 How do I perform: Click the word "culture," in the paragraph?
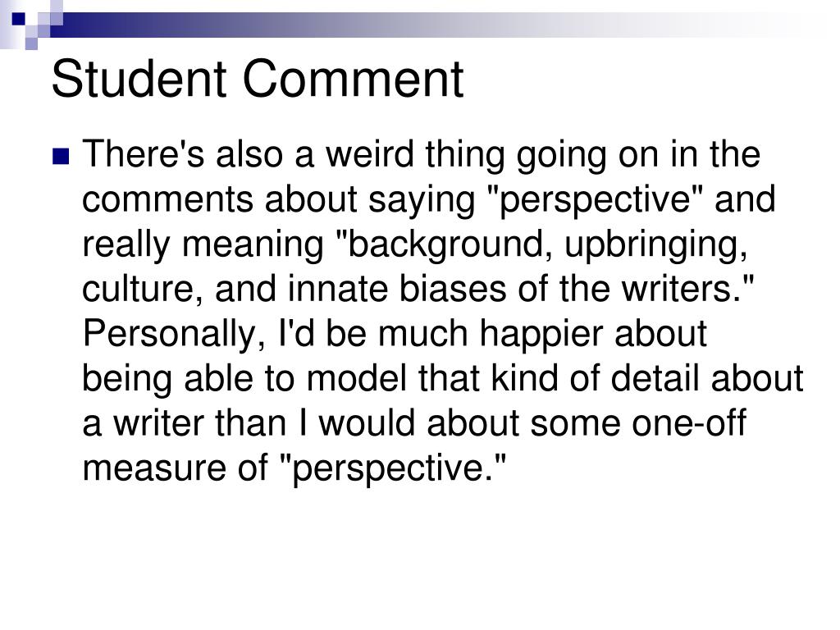(143, 290)
